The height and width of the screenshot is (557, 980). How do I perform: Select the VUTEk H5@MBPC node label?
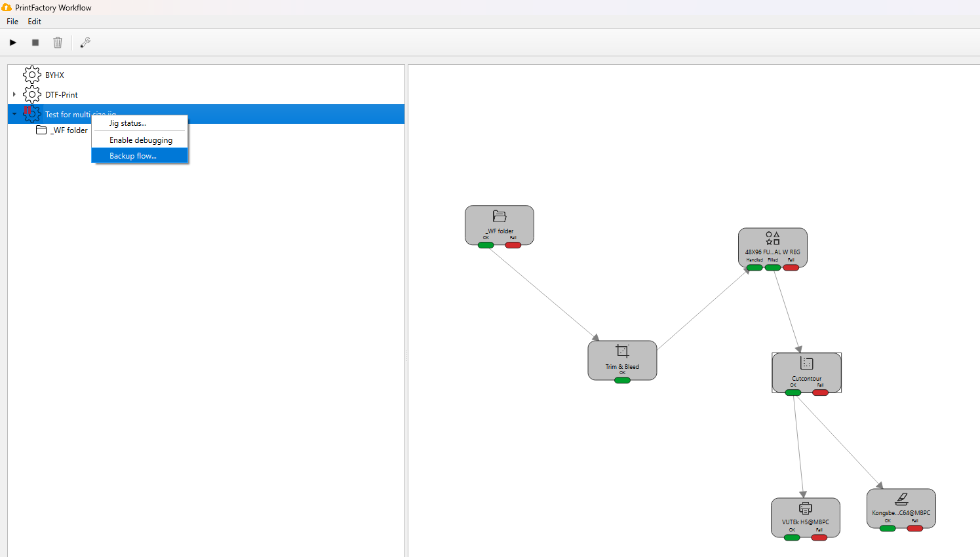[x=806, y=522]
